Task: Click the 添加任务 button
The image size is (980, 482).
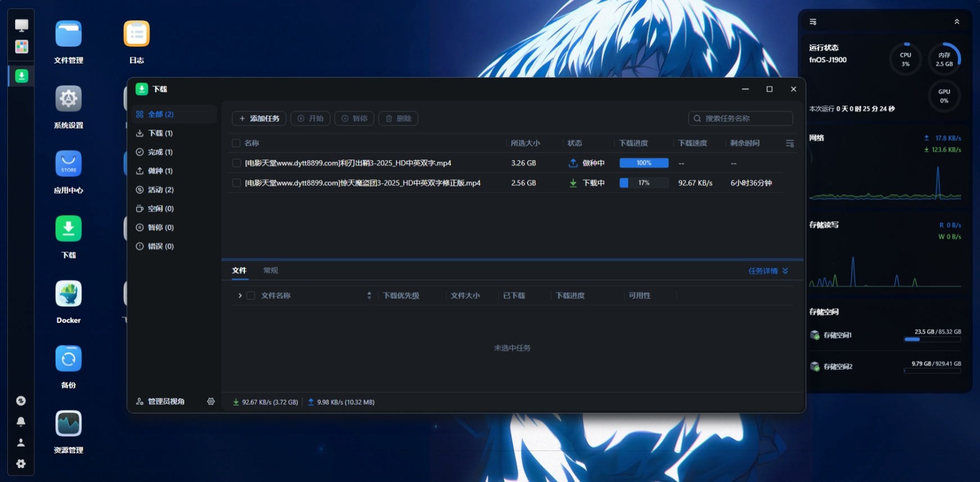Action: point(259,119)
